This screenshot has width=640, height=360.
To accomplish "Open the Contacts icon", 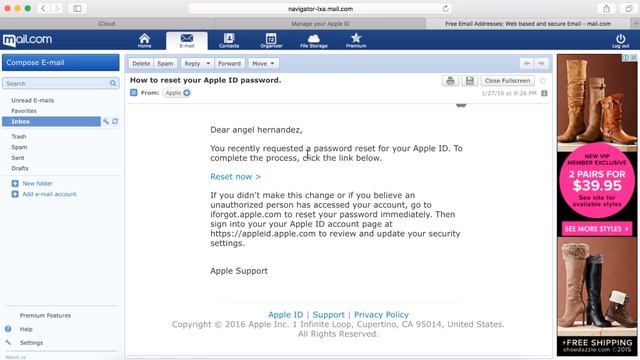I will click(x=229, y=40).
